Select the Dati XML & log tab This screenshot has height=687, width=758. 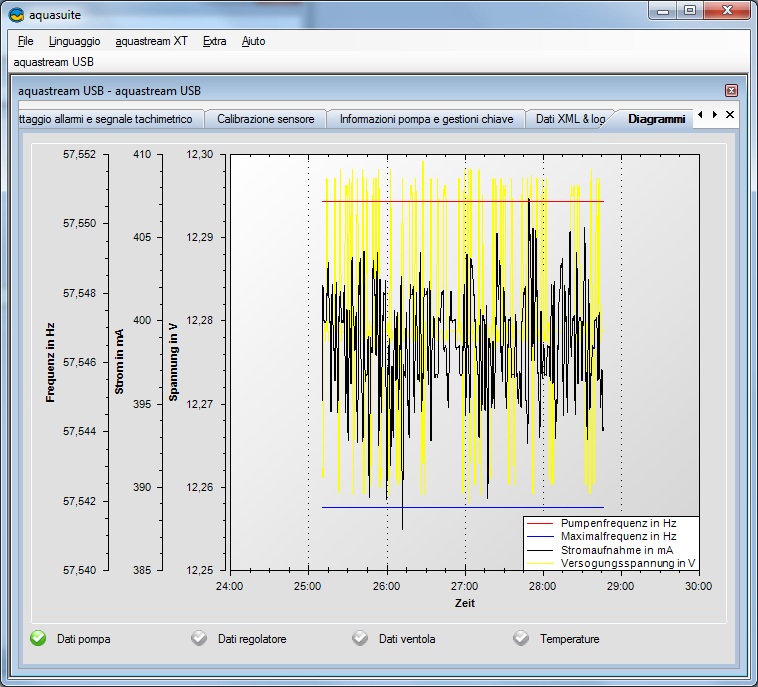[x=570, y=119]
